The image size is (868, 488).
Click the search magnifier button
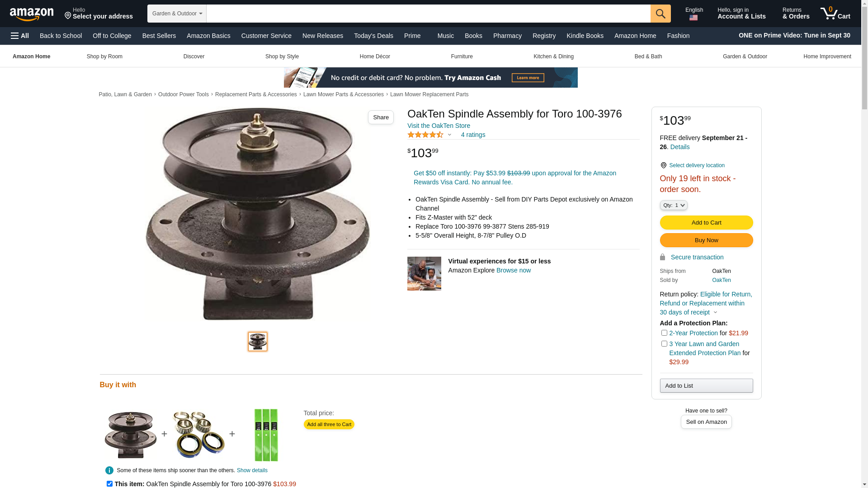pyautogui.click(x=660, y=14)
